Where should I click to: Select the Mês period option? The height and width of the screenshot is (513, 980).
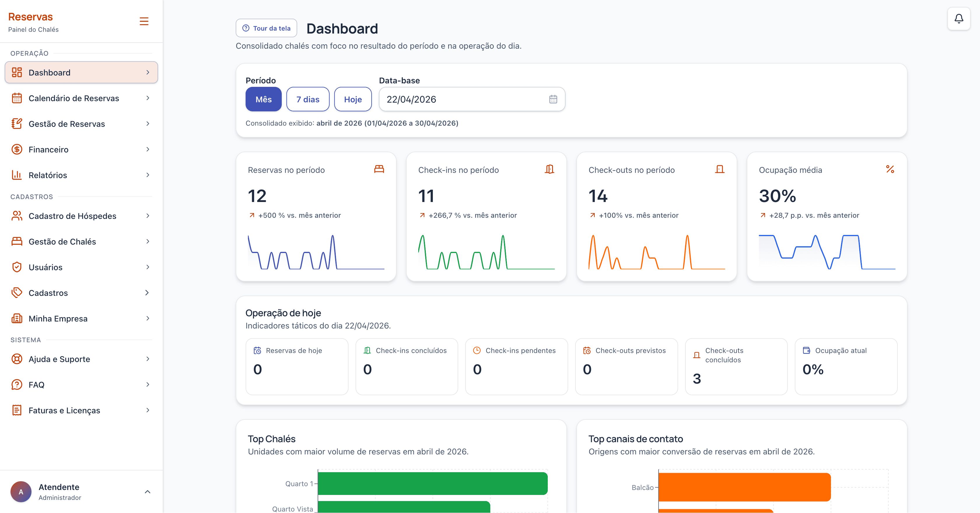(264, 99)
